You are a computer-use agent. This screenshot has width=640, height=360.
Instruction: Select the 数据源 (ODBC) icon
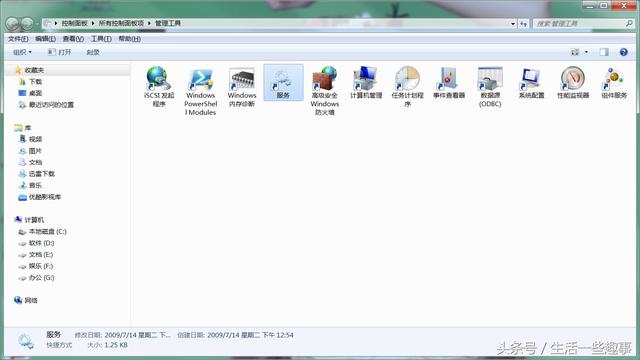coord(490,87)
